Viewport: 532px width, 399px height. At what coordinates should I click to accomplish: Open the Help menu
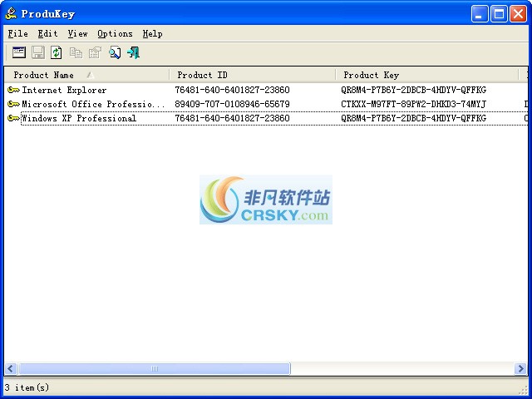pyautogui.click(x=152, y=33)
